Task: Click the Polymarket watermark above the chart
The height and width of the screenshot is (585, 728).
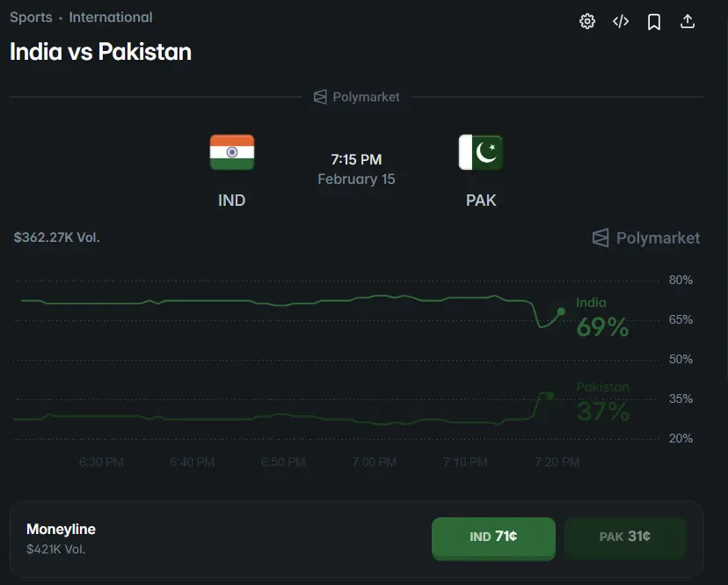Action: (646, 238)
